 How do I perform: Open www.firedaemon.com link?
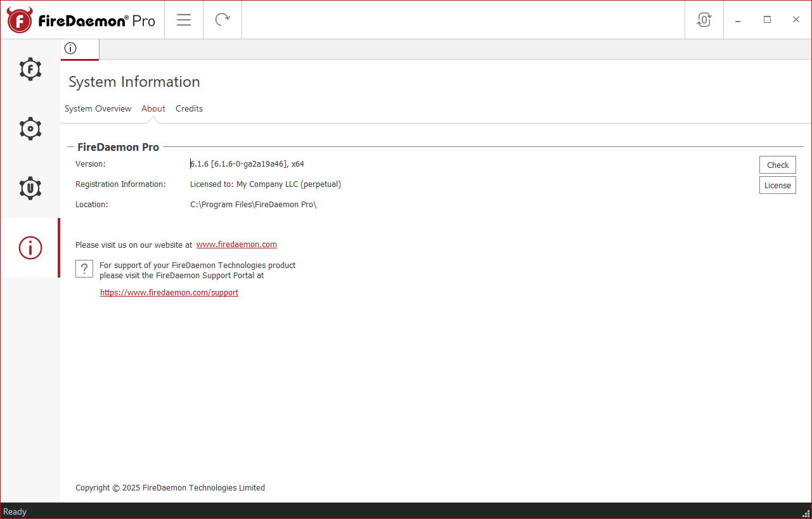click(236, 245)
